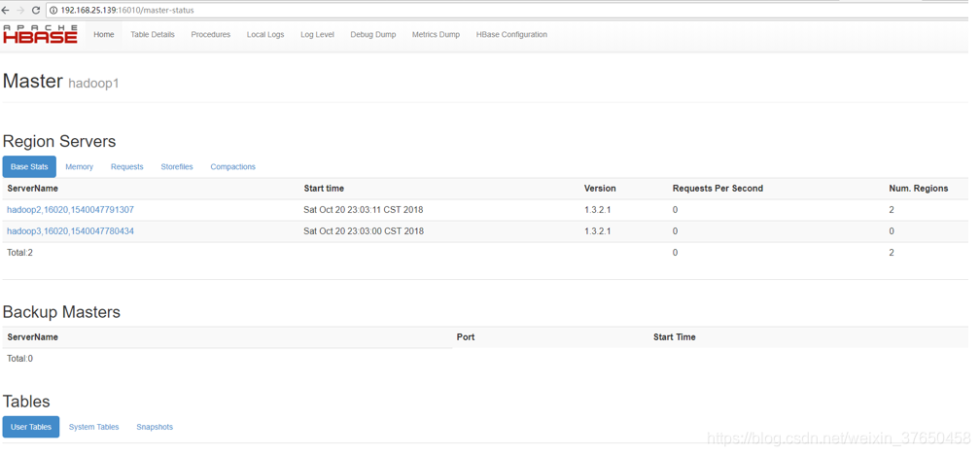The image size is (980, 456).
Task: Open the Procedures page
Action: [211, 35]
